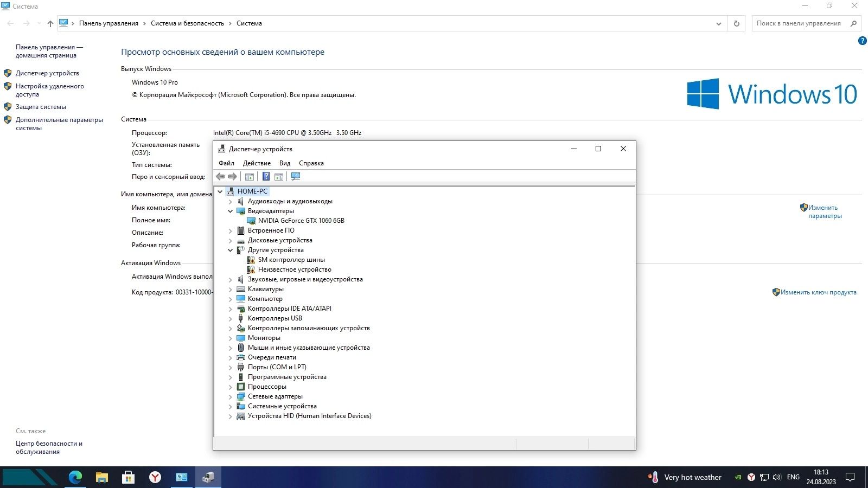Click the network tray icon
The height and width of the screenshot is (488, 868).
(x=764, y=477)
